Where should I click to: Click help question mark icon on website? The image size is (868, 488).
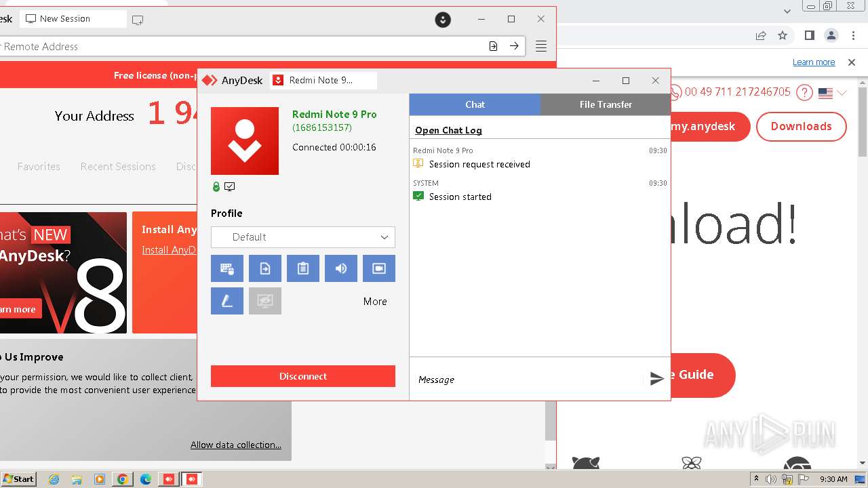(804, 92)
